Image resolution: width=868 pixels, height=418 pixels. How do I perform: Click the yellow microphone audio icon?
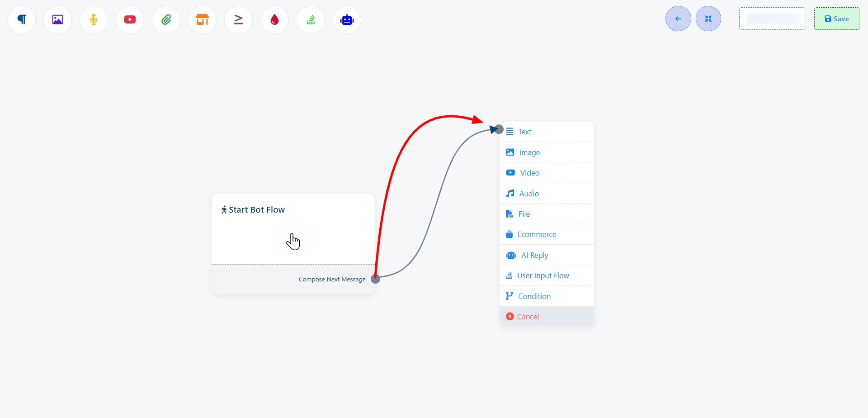pos(94,19)
